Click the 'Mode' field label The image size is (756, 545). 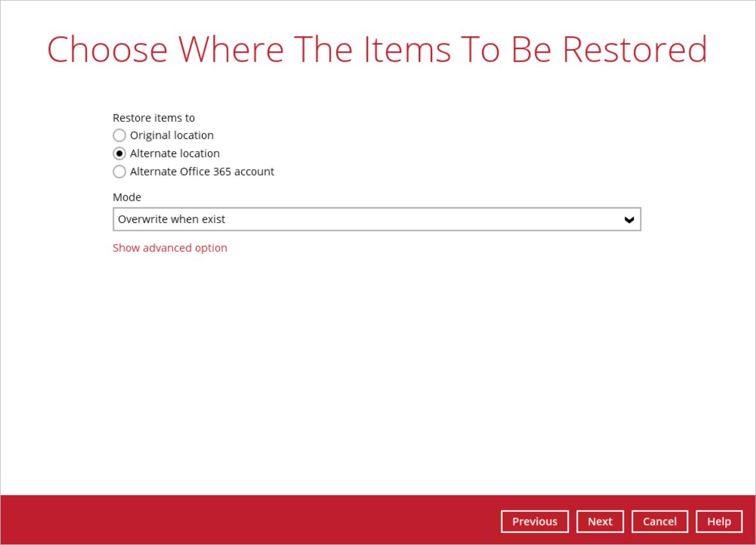click(127, 197)
